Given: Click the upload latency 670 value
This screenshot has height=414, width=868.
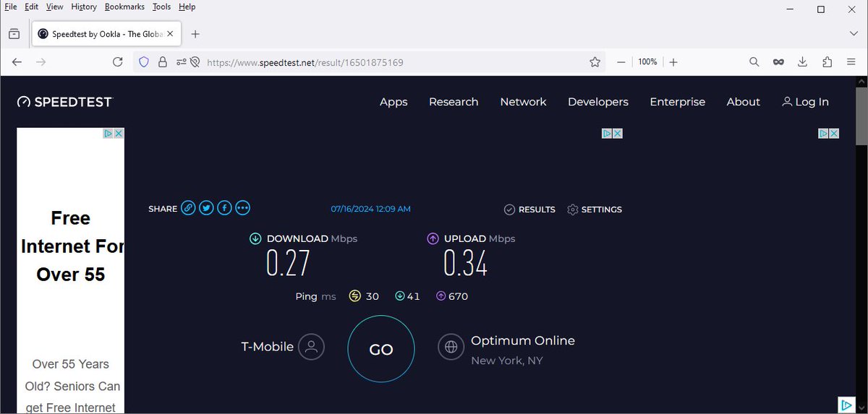Looking at the screenshot, I should tap(458, 296).
